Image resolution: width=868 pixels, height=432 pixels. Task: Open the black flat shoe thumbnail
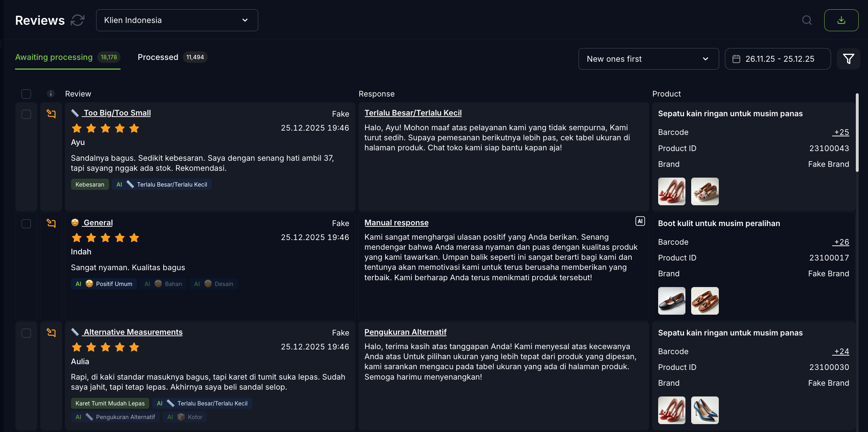(671, 301)
